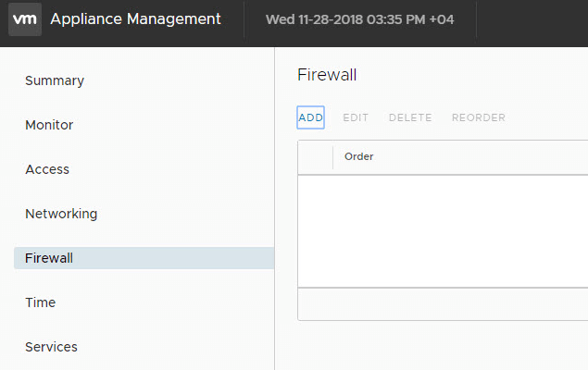Click the empty firewall rules table body
Image resolution: width=588 pixels, height=370 pixels.
pos(443,230)
